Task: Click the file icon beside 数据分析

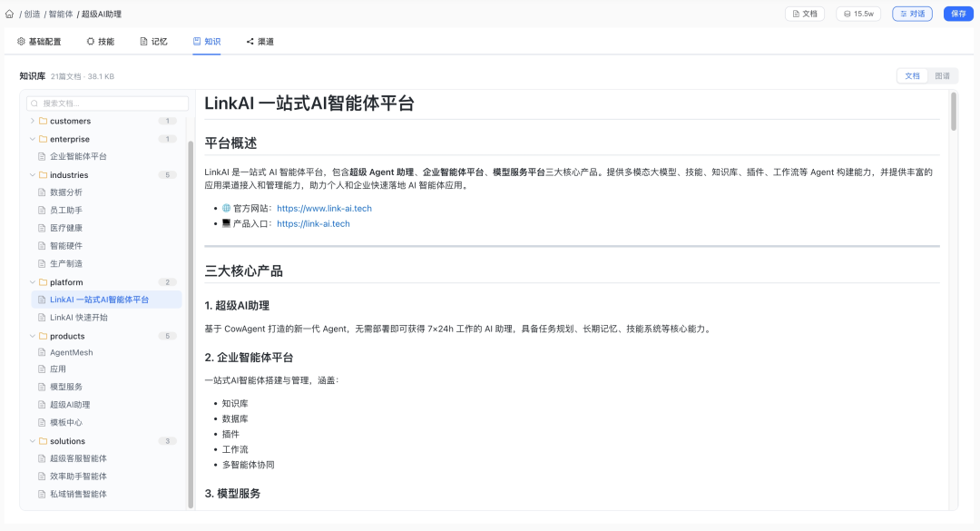Action: click(42, 192)
